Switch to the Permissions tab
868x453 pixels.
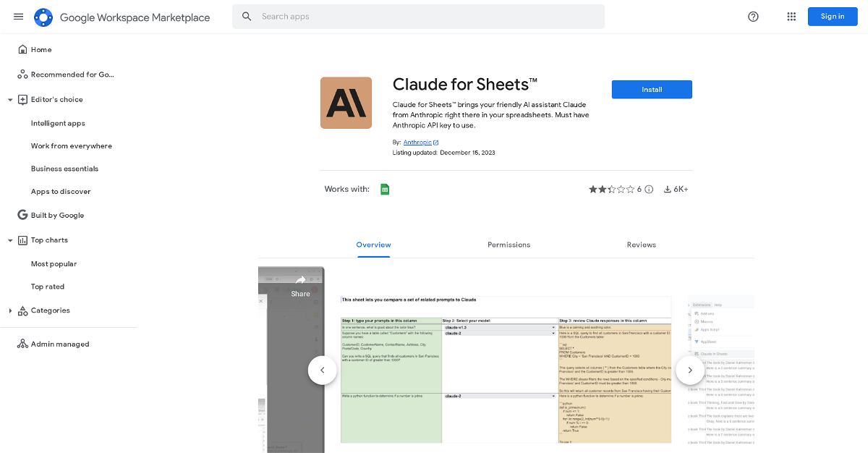tap(509, 245)
